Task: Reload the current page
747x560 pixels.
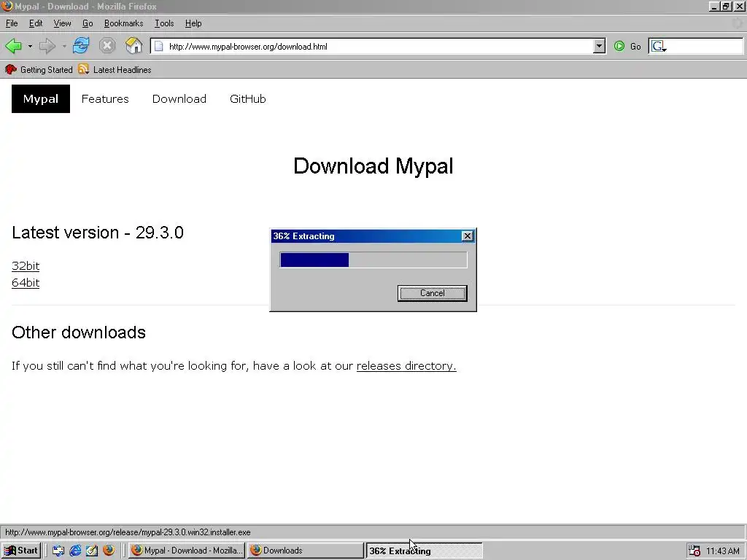Action: click(x=81, y=46)
